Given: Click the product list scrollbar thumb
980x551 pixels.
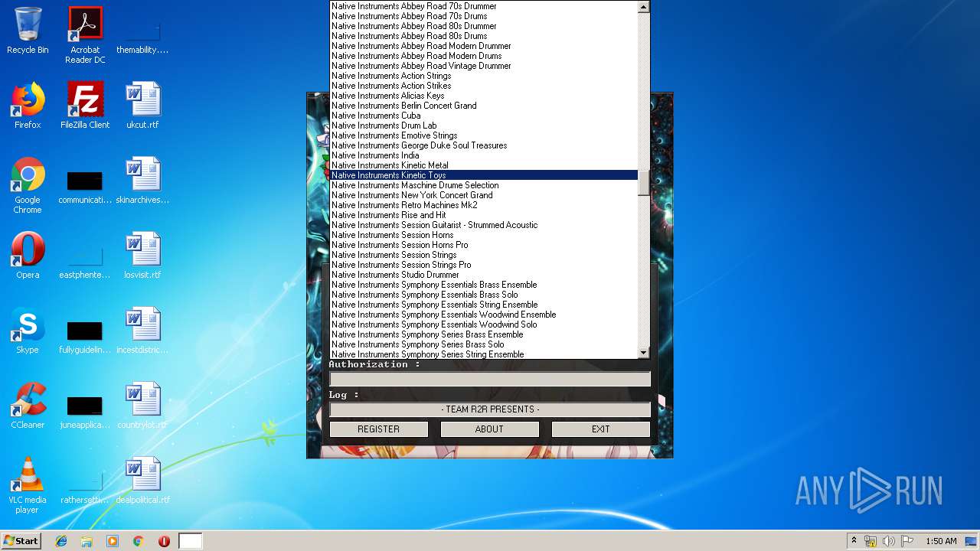Looking at the screenshot, I should (644, 183).
